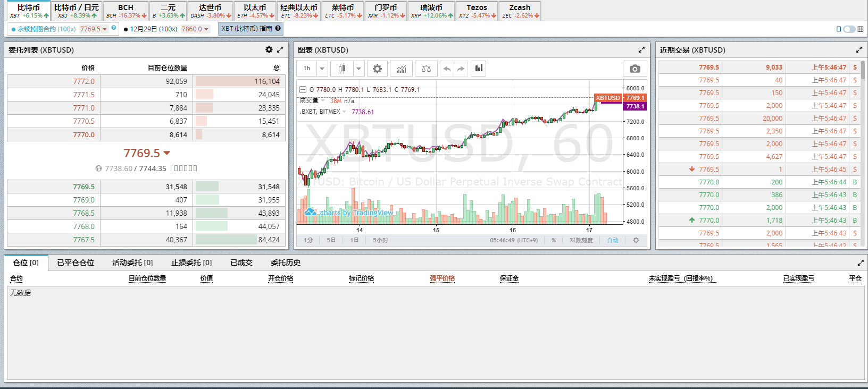The height and width of the screenshot is (389, 868).
Task: Open the XBT (比特币) 指南 guide button
Action: 251,29
